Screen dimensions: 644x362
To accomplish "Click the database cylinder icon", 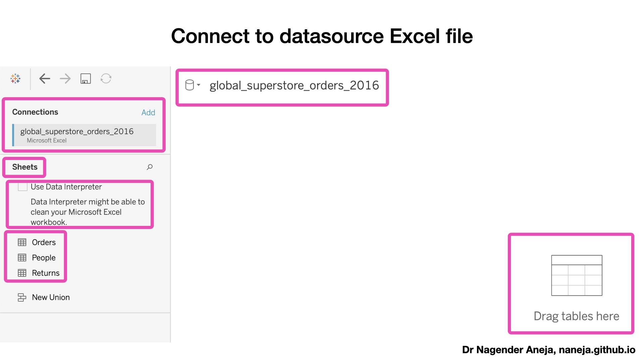I will click(x=190, y=85).
